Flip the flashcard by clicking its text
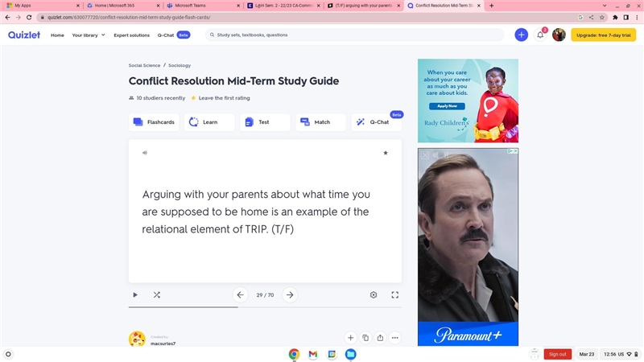 pyautogui.click(x=256, y=212)
